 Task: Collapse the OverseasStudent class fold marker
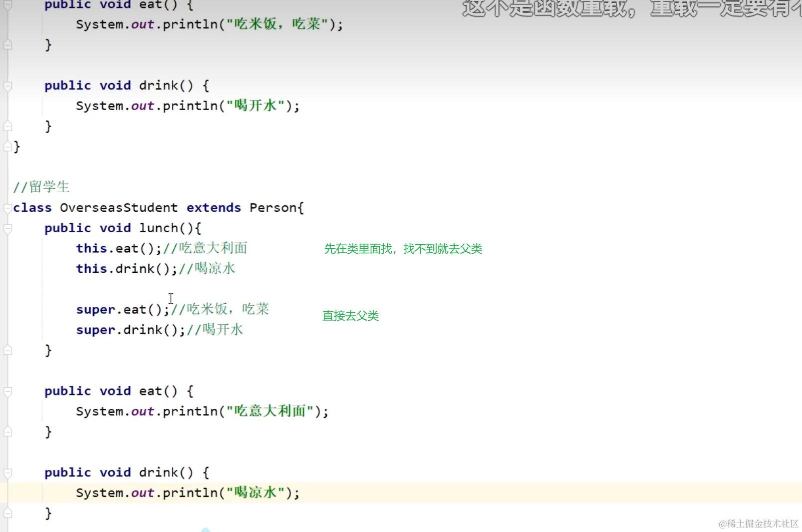point(8,208)
